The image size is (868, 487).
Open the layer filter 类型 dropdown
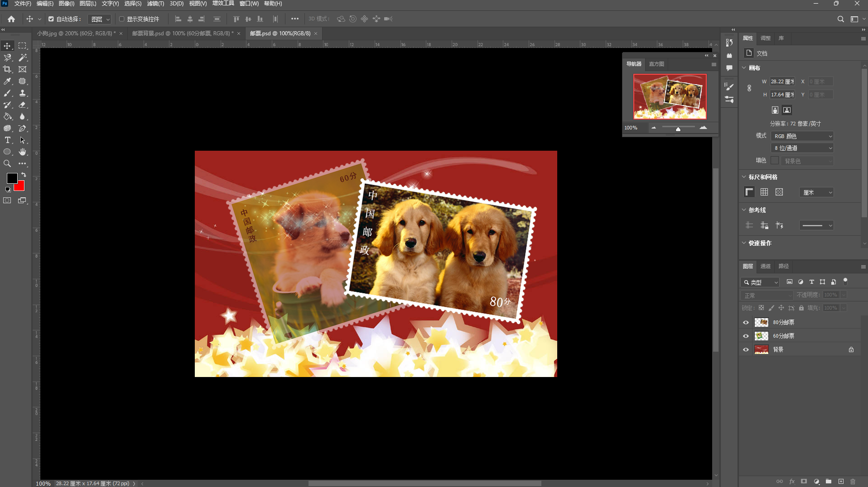click(760, 282)
